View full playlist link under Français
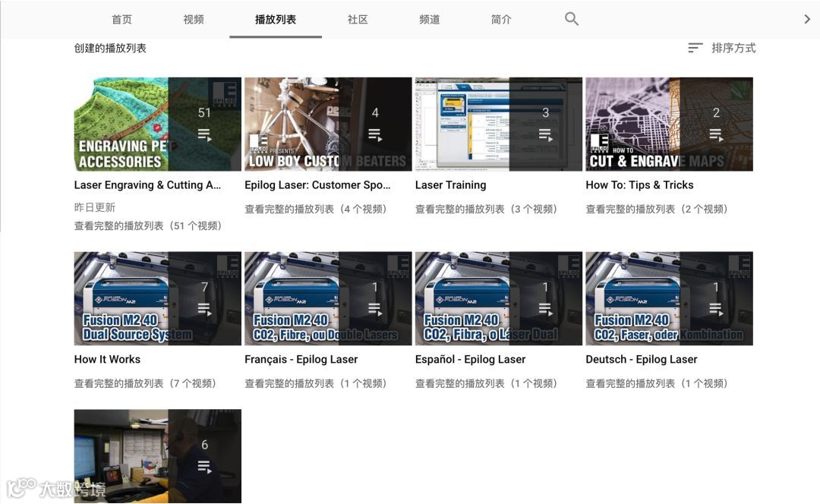The image size is (820, 504). [x=317, y=383]
